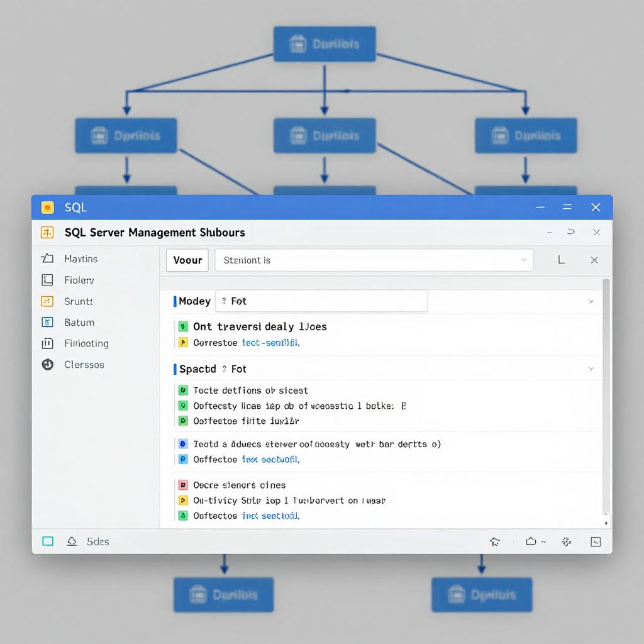This screenshot has height=644, width=644.
Task: Select the orange Sruntt sidebar icon
Action: [47, 301]
